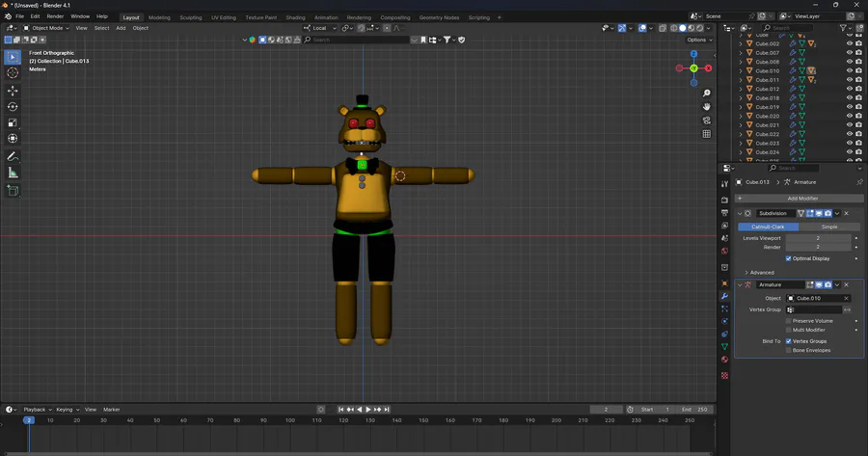Select the Transform tool
Screen dimensions: 868x456
click(x=13, y=139)
